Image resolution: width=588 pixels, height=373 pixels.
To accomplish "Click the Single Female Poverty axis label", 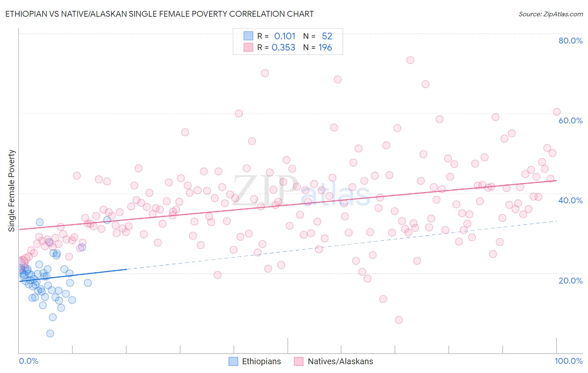I will tap(12, 191).
